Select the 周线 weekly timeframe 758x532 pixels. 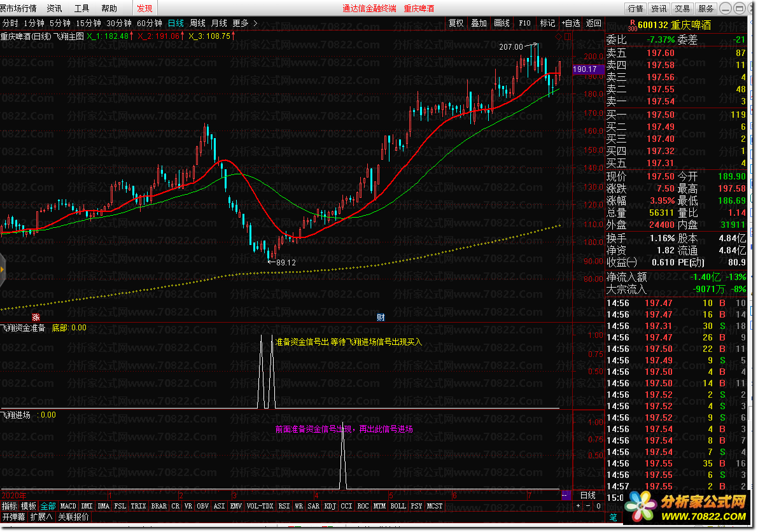pyautogui.click(x=198, y=23)
